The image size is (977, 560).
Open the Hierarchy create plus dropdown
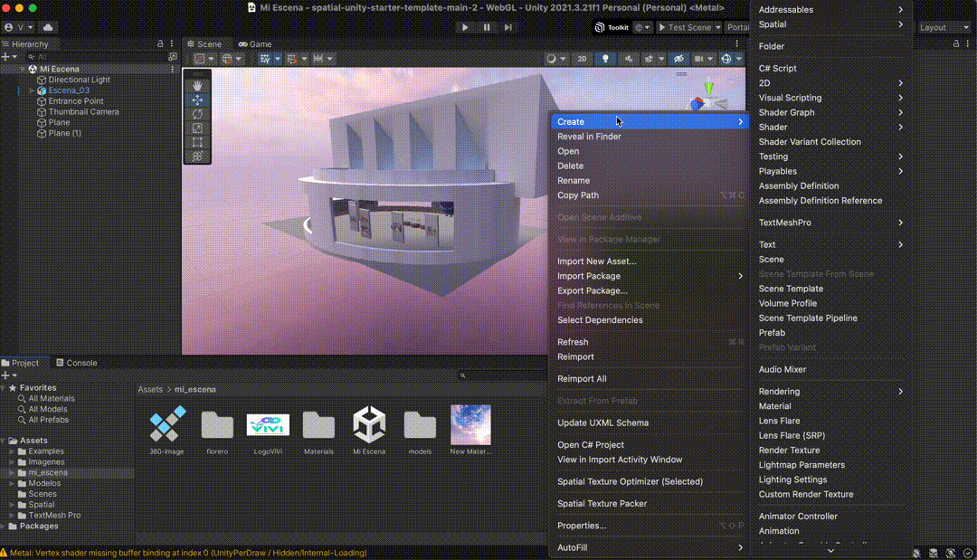coord(9,57)
